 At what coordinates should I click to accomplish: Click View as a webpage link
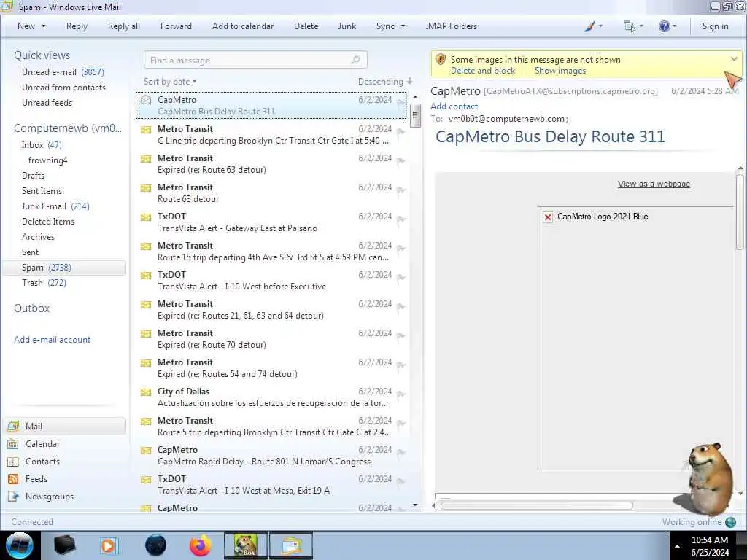654,184
